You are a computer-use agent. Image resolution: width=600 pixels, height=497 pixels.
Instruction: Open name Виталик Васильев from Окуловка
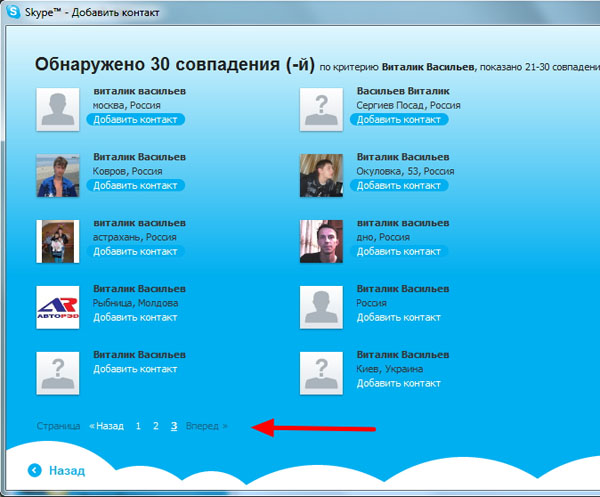403,157
